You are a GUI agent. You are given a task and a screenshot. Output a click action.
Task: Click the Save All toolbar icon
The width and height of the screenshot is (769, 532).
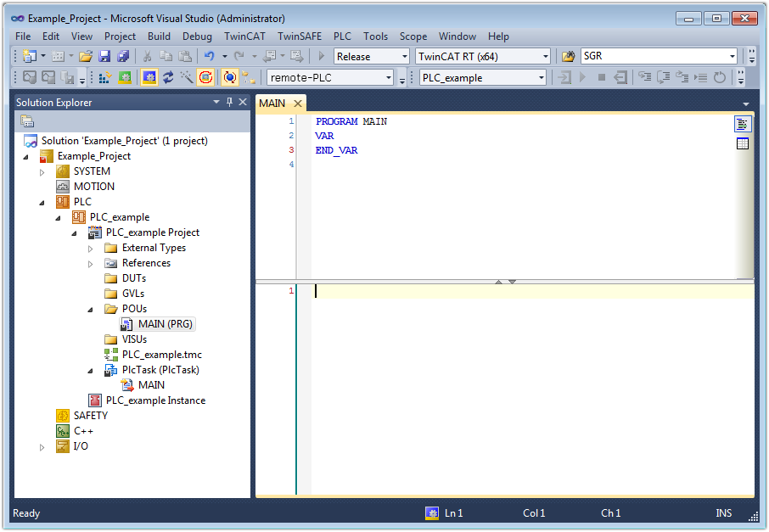(122, 57)
